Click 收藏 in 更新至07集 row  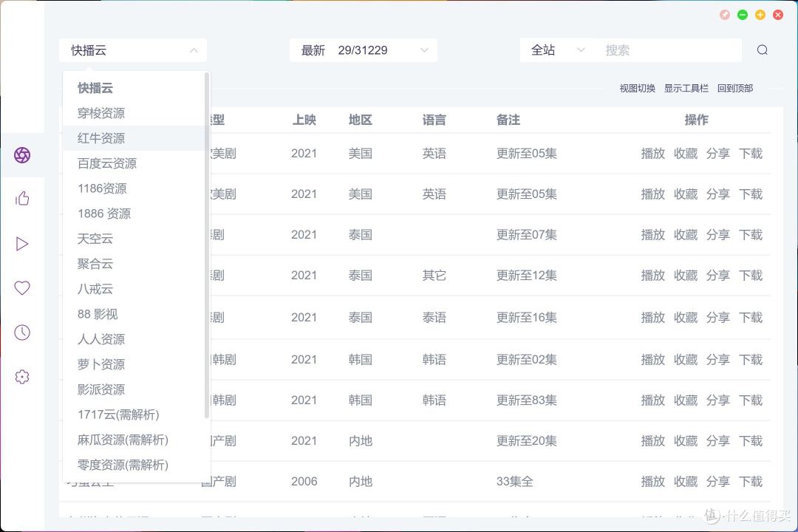(686, 235)
